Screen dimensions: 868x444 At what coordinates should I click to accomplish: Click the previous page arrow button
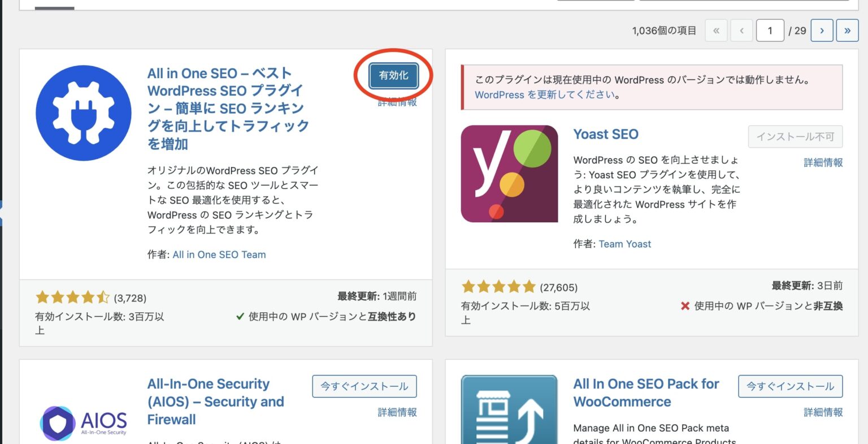click(741, 31)
